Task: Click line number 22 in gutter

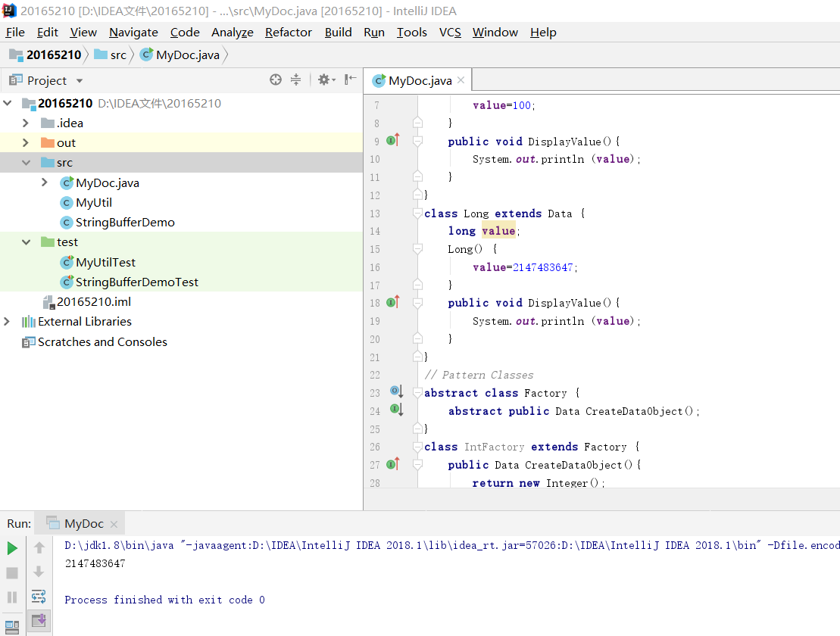Action: [374, 375]
